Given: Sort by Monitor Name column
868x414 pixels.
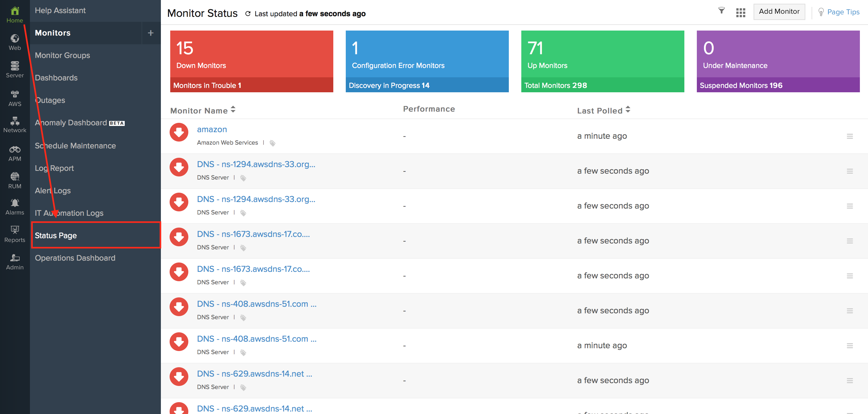Looking at the screenshot, I should (x=203, y=110).
